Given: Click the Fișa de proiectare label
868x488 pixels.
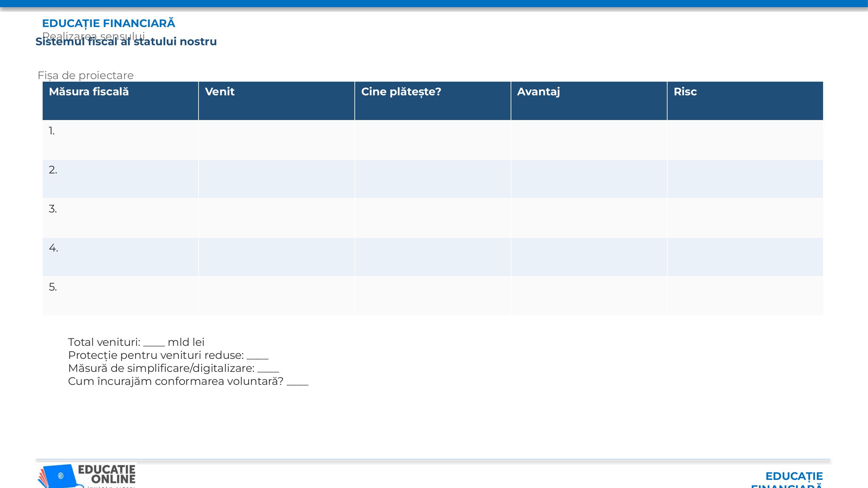Looking at the screenshot, I should (86, 75).
